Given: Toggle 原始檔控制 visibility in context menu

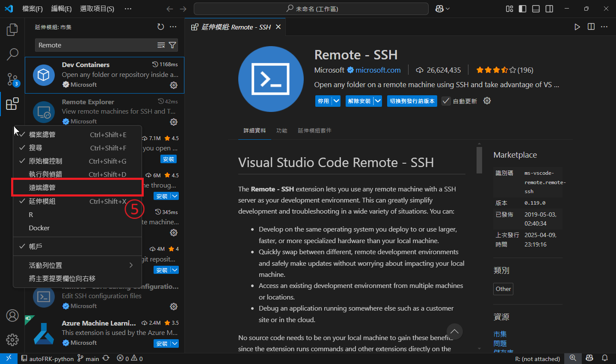Looking at the screenshot, I should [77, 161].
